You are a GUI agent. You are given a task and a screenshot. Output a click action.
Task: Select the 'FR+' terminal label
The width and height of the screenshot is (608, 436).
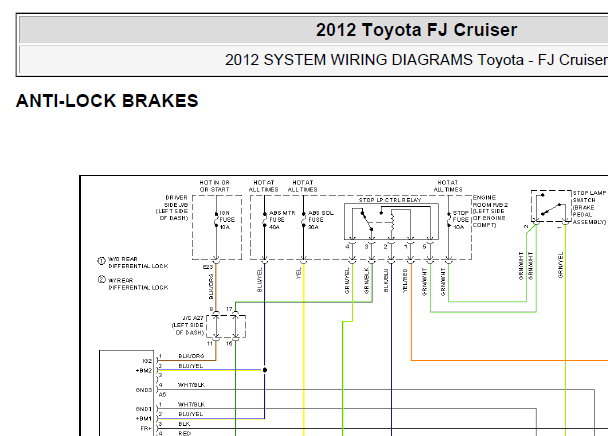tap(146, 429)
